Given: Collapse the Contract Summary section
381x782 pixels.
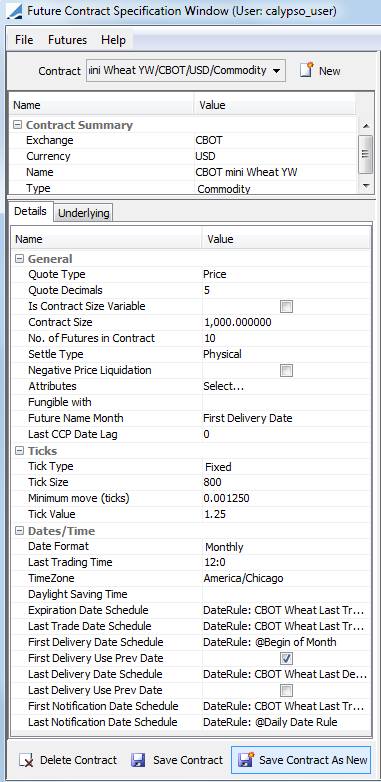Looking at the screenshot, I should [x=17, y=125].
